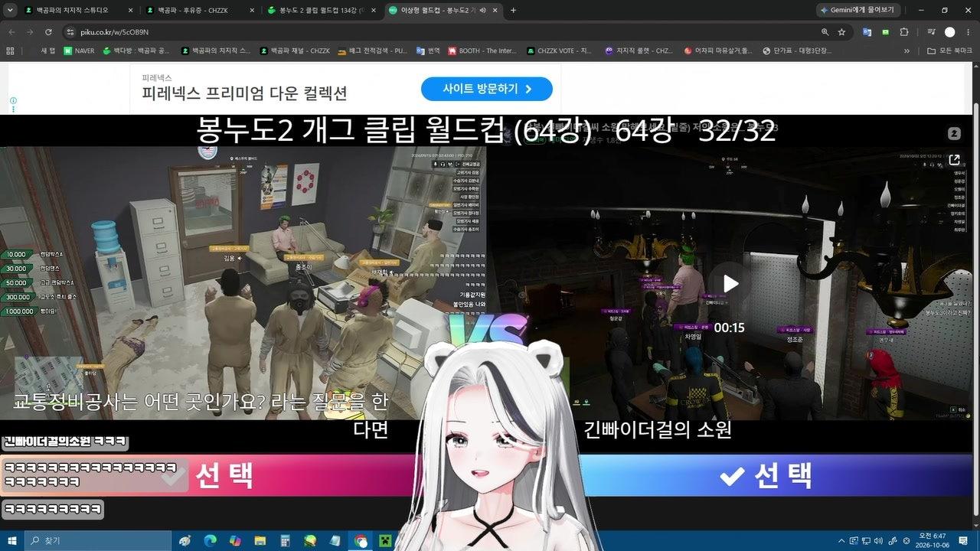Open the Google Translate extension icon

click(867, 32)
